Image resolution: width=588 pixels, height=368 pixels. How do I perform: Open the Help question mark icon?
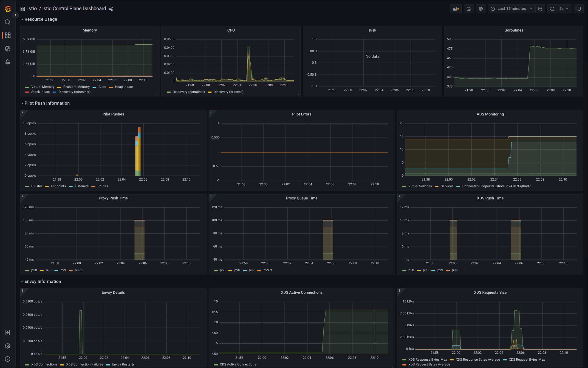8,359
